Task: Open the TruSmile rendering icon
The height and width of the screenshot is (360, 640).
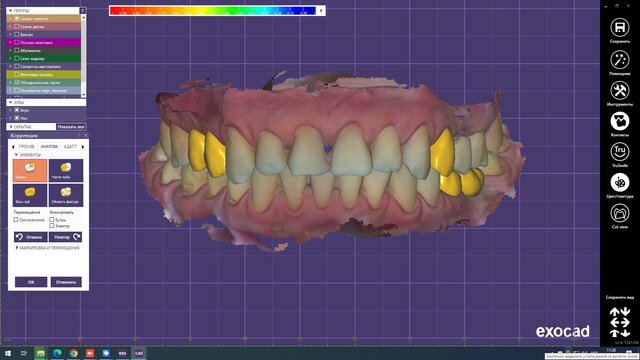Action: point(620,151)
